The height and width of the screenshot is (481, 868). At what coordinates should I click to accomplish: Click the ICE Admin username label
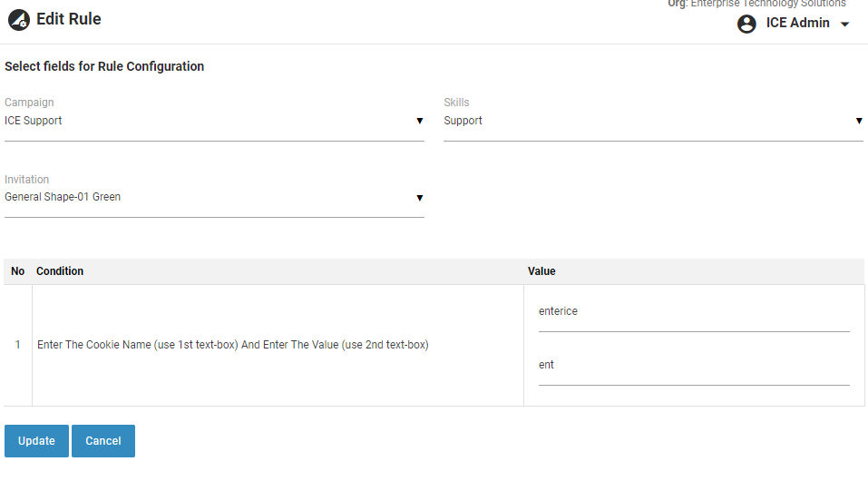click(797, 24)
